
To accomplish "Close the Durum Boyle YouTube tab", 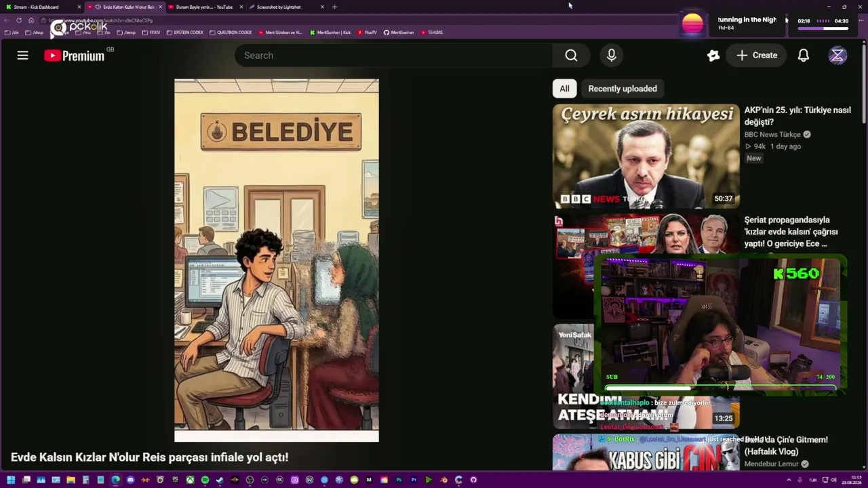I will 241,7.
